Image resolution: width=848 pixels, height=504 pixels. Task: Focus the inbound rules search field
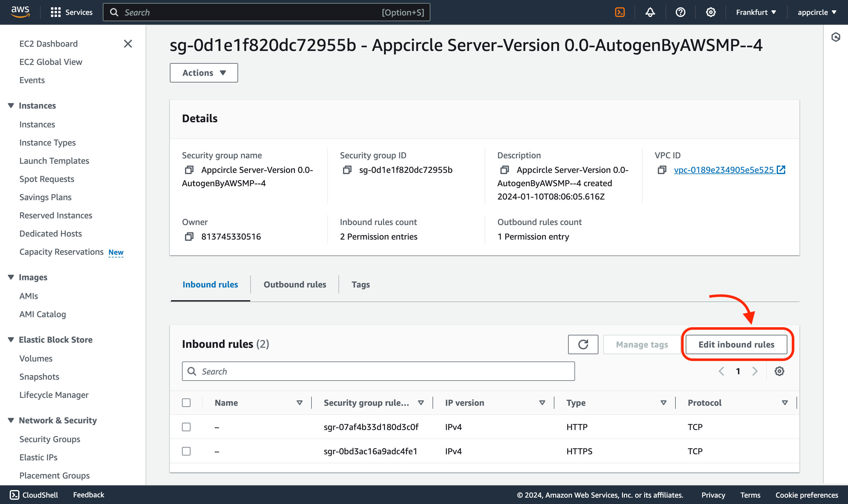click(x=378, y=371)
